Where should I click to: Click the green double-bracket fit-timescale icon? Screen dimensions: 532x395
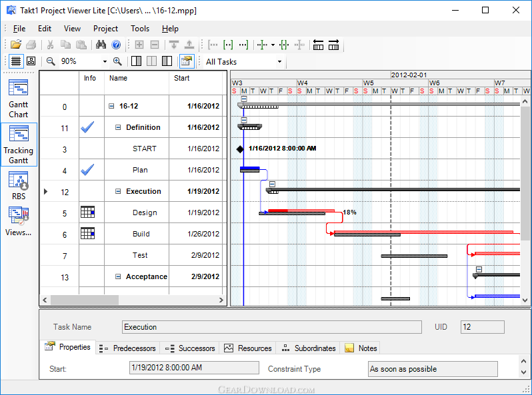coord(228,45)
